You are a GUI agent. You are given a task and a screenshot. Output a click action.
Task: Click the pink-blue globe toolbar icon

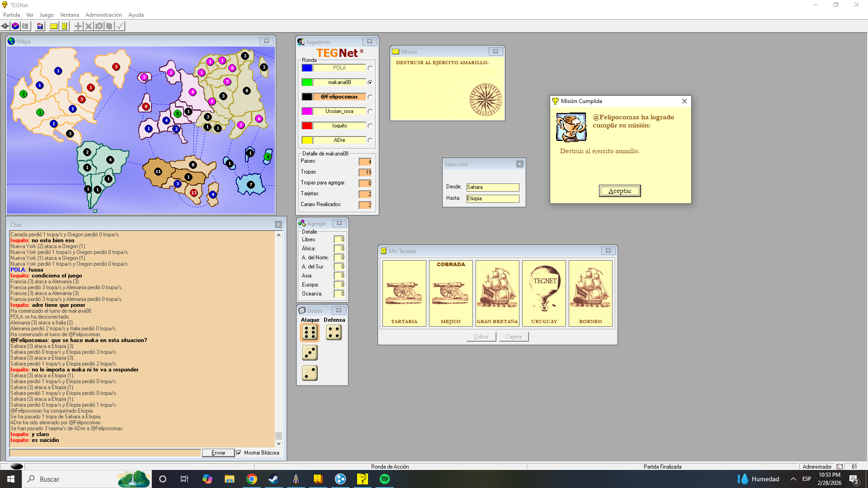coord(15,26)
